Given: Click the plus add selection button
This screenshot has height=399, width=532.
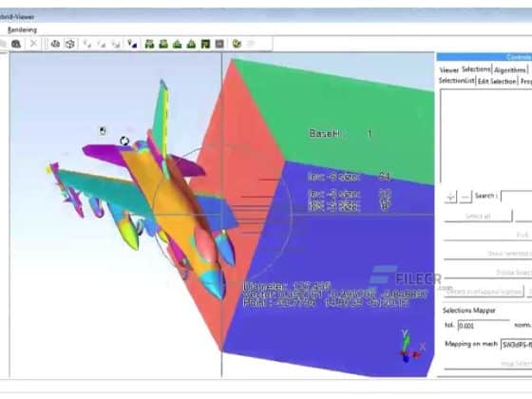Looking at the screenshot, I should [x=450, y=197].
